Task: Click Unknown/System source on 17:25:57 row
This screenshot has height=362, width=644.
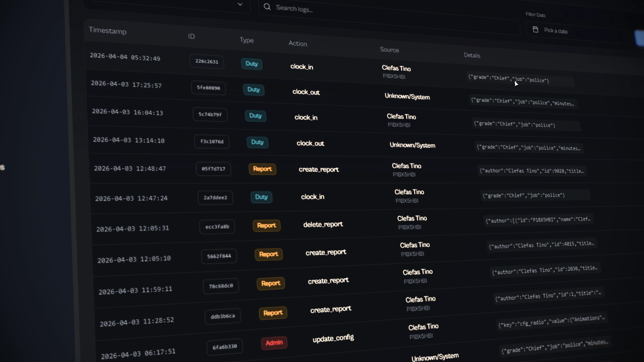Action: click(407, 97)
